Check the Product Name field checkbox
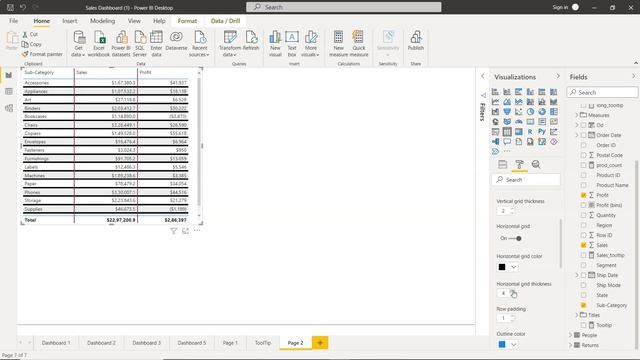 (583, 185)
